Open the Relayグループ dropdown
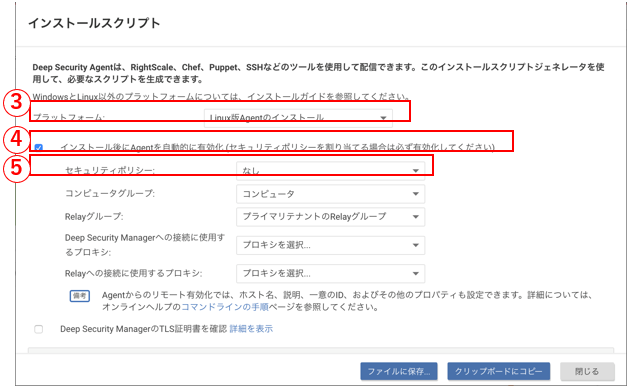The height and width of the screenshot is (389, 630). click(330, 217)
